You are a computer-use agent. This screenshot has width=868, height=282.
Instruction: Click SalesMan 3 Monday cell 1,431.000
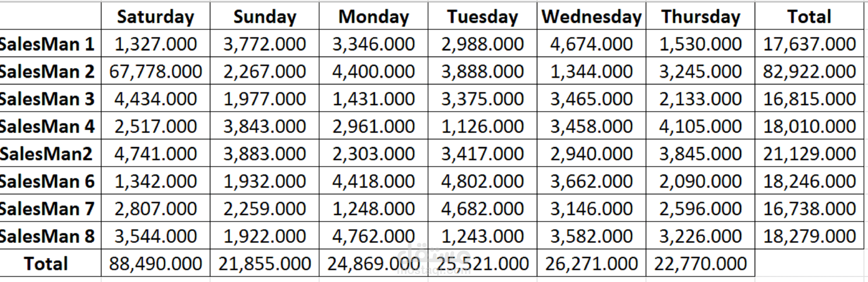coord(373,99)
